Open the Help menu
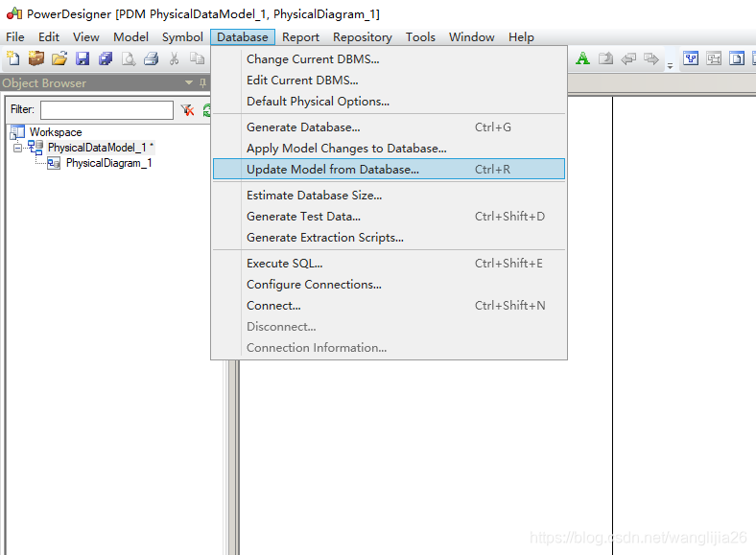756x555 pixels. coord(521,37)
